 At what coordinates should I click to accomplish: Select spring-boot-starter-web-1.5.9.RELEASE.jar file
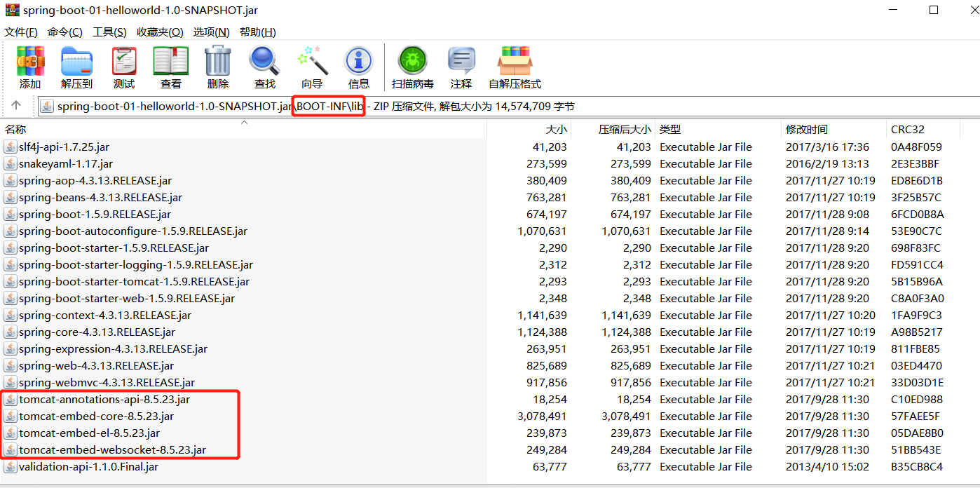coord(127,299)
